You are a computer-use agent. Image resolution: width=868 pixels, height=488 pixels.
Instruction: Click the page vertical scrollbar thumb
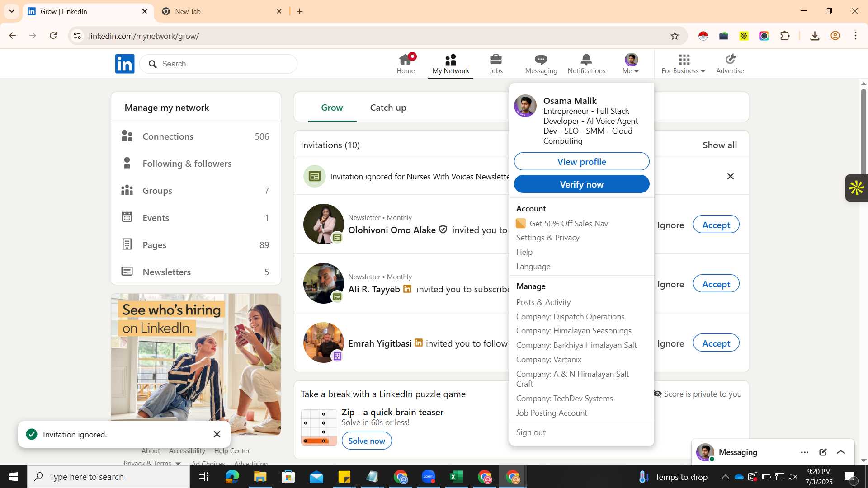coord(863,131)
